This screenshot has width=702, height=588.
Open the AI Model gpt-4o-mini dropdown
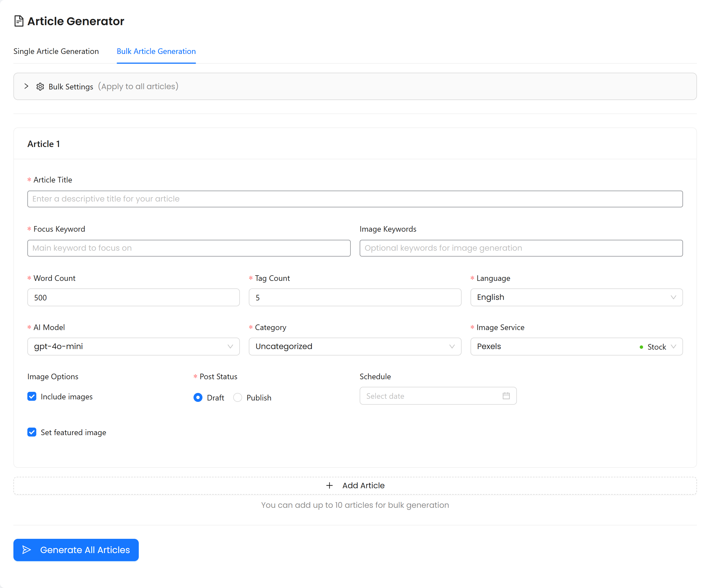(133, 346)
